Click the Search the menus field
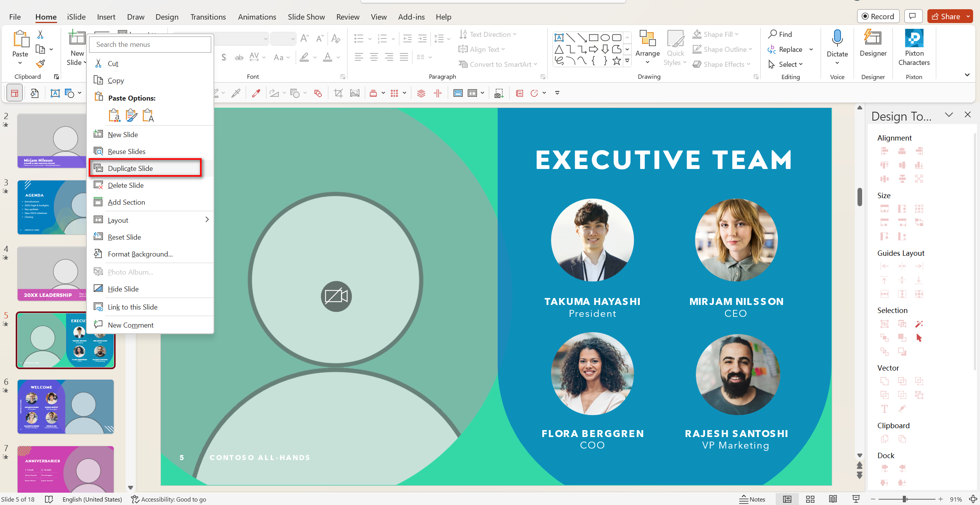The width and height of the screenshot is (980, 505). tap(150, 44)
